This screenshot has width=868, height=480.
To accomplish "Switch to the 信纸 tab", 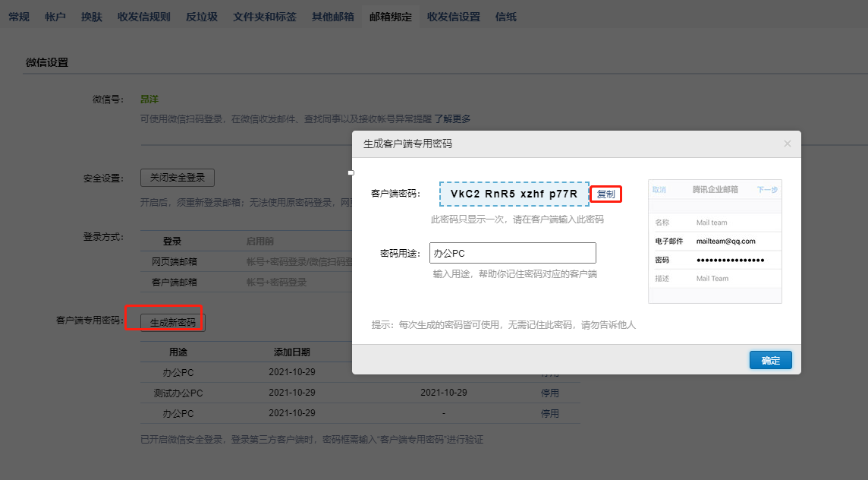I will coord(506,16).
